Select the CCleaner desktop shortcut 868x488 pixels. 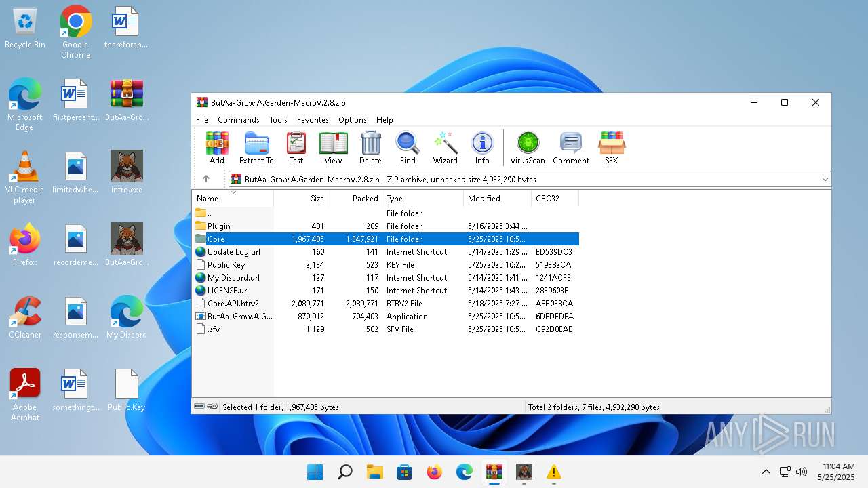(x=25, y=317)
